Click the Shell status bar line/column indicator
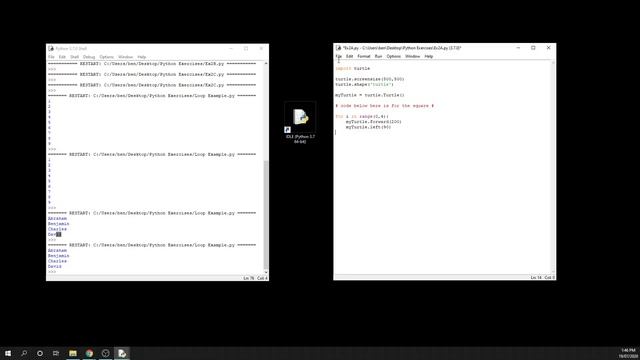This screenshot has height=360, width=640. (256, 278)
